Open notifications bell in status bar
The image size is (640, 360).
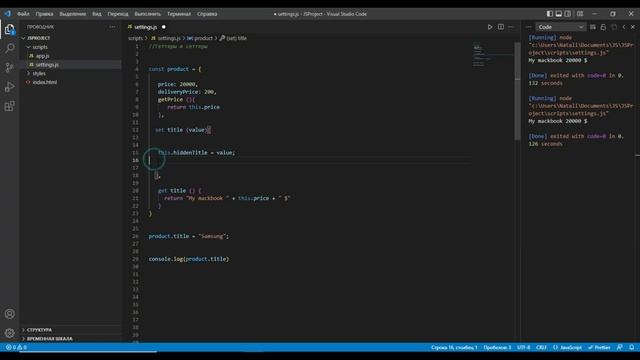click(x=631, y=347)
